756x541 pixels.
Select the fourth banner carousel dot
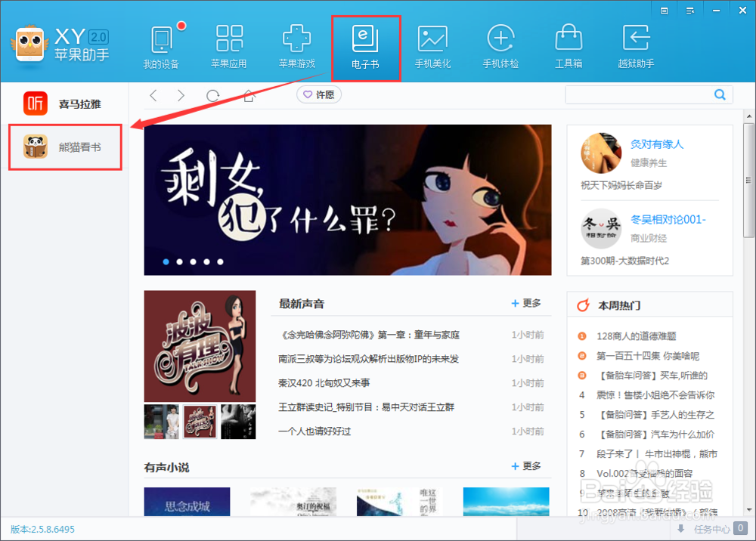pos(206,261)
